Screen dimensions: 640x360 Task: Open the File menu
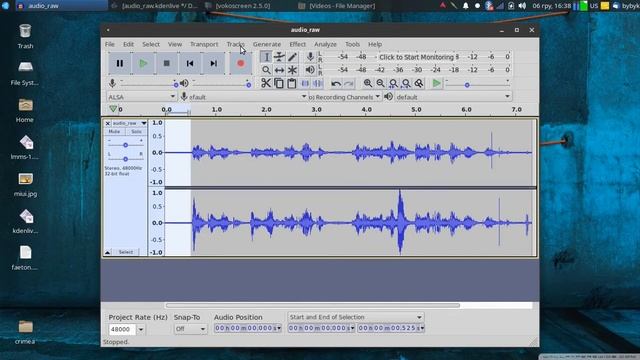[x=110, y=44]
